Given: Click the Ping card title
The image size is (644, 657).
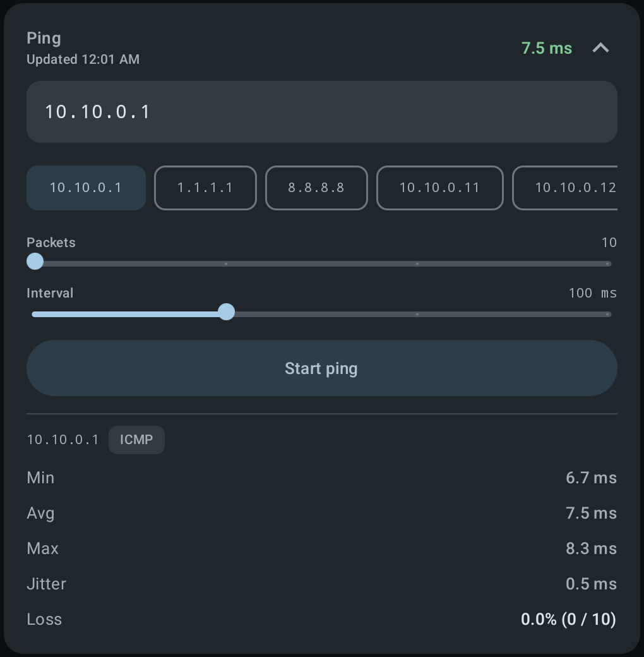Looking at the screenshot, I should pos(44,39).
